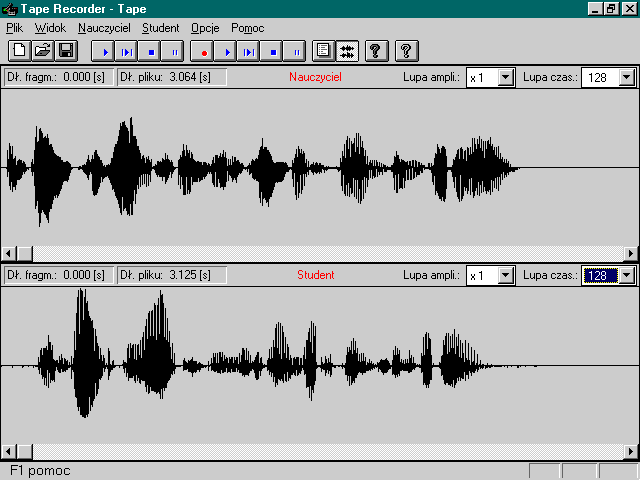The width and height of the screenshot is (640, 480).
Task: Click the bold question mark help icon
Action: 376,51
